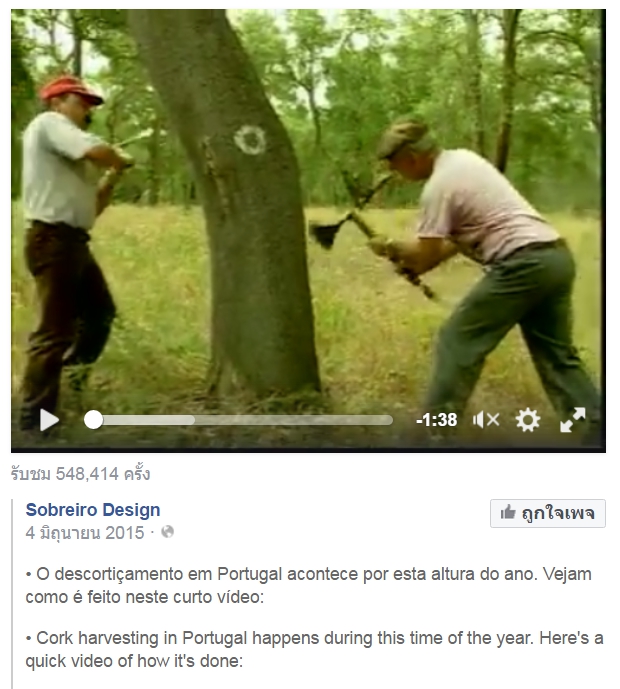This screenshot has width=620, height=689.
Task: Click the white circle mark on the tree
Action: (250, 140)
